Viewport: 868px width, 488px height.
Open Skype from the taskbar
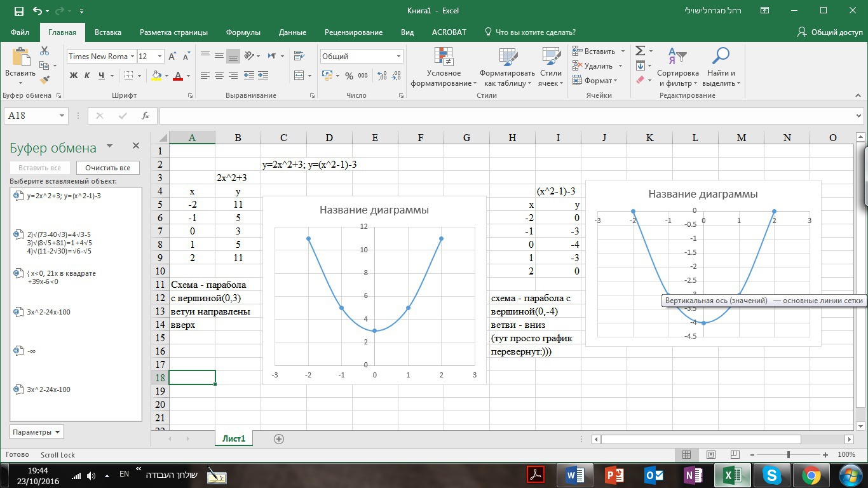pyautogui.click(x=772, y=475)
